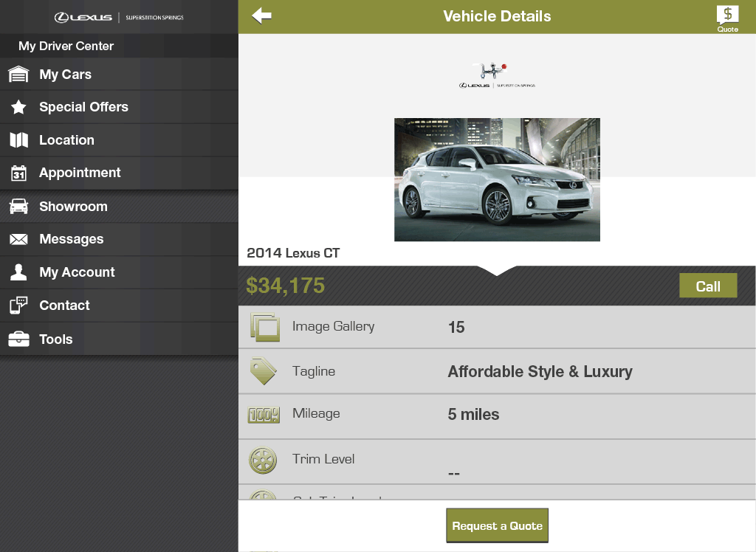The width and height of the screenshot is (756, 552).
Task: Click the Tools briefcase icon
Action: (18, 339)
